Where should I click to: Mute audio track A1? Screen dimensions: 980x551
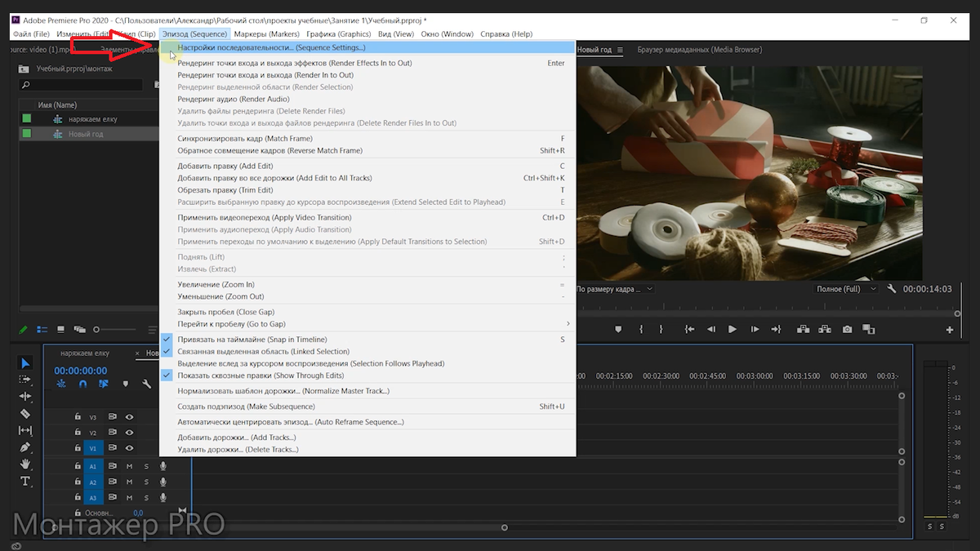129,465
